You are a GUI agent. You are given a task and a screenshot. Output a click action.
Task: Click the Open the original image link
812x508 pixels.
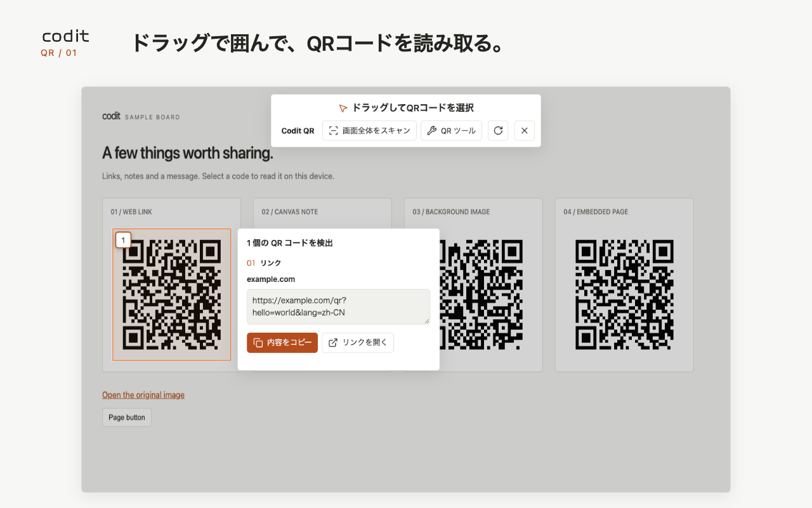143,395
